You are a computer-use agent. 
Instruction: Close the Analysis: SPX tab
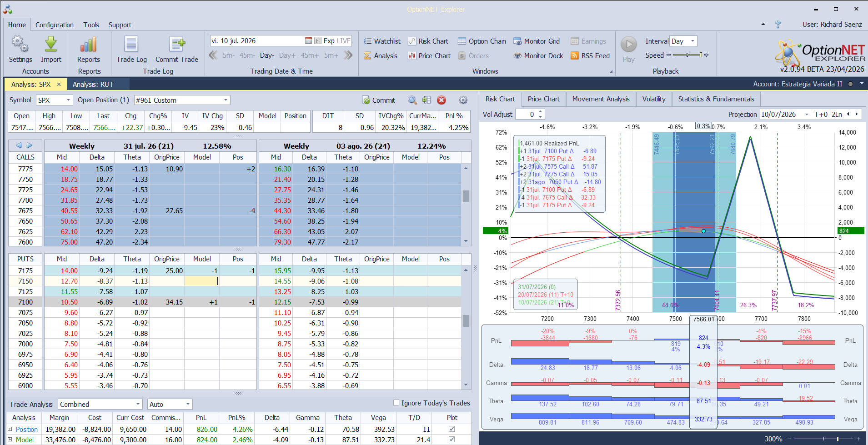[x=59, y=85]
